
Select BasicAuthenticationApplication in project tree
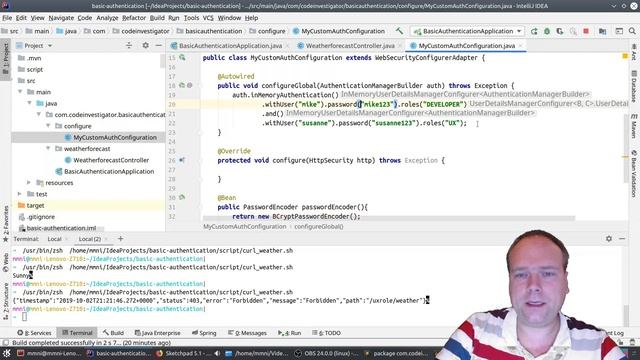[109, 171]
